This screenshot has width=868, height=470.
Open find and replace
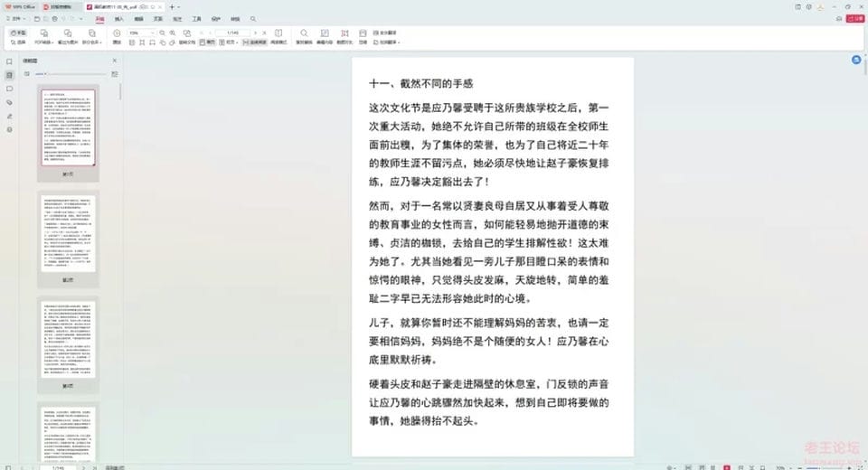(304, 37)
